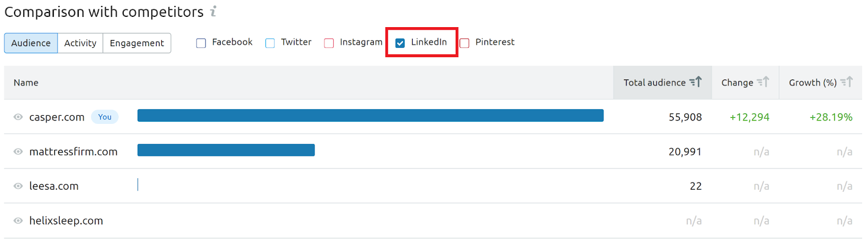Click the eye icon next to casper.com
Viewport: 868px width, 244px height.
(x=18, y=117)
